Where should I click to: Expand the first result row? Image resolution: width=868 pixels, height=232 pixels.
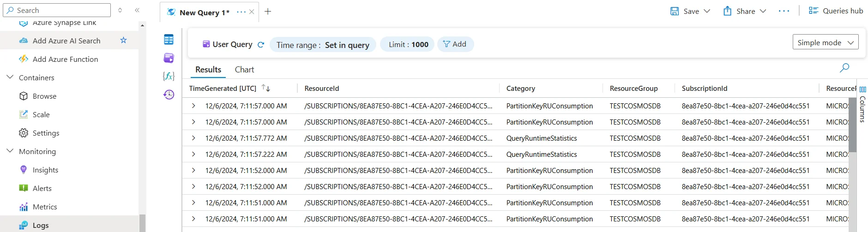tap(193, 106)
